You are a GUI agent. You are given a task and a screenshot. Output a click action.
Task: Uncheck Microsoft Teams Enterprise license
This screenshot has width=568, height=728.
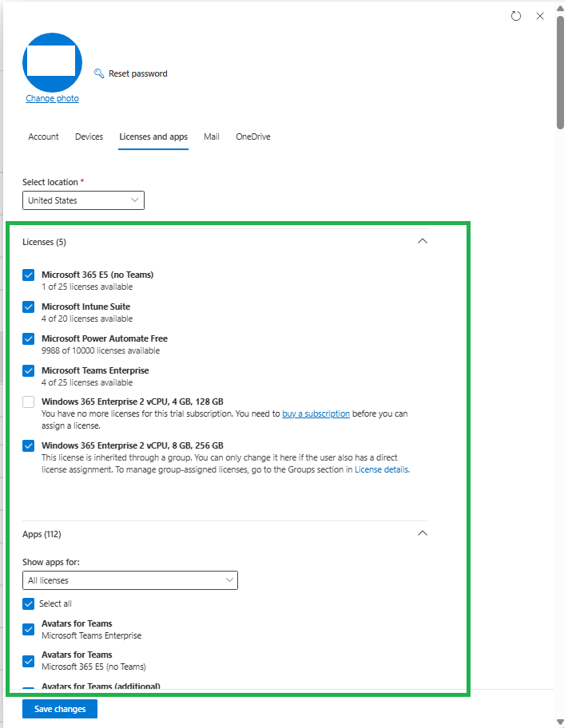point(28,371)
